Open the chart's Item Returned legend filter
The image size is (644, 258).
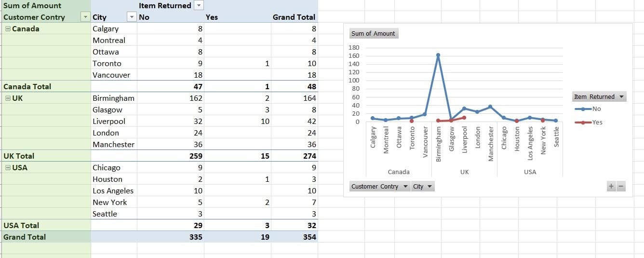(x=599, y=96)
